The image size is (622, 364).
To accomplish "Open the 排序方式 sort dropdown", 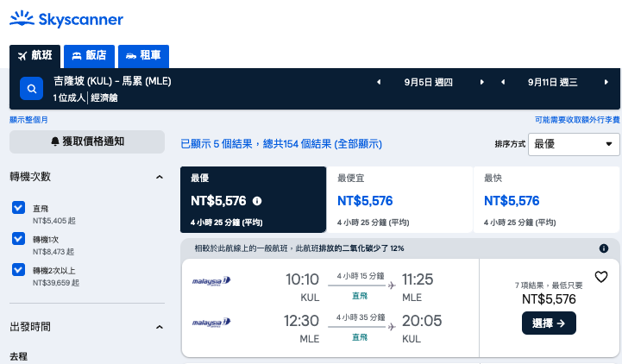I will (x=574, y=144).
